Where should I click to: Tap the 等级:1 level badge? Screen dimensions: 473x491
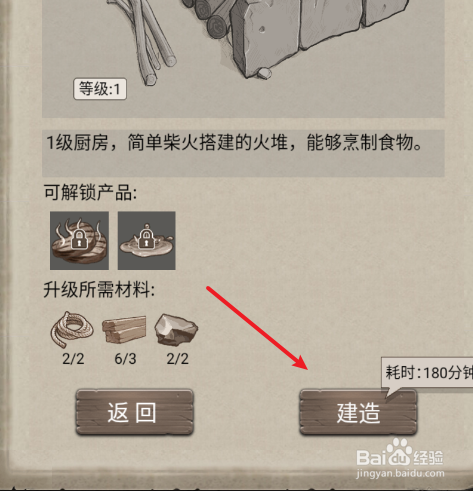click(x=100, y=89)
